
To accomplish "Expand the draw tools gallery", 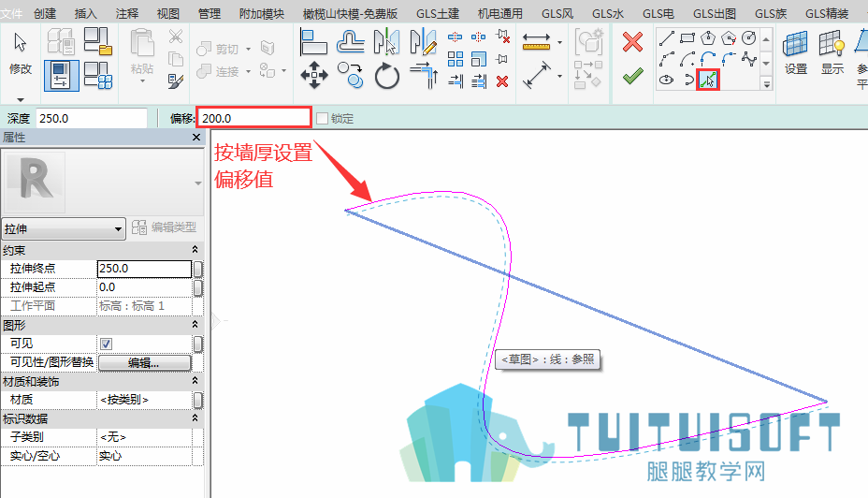I will pos(767,85).
